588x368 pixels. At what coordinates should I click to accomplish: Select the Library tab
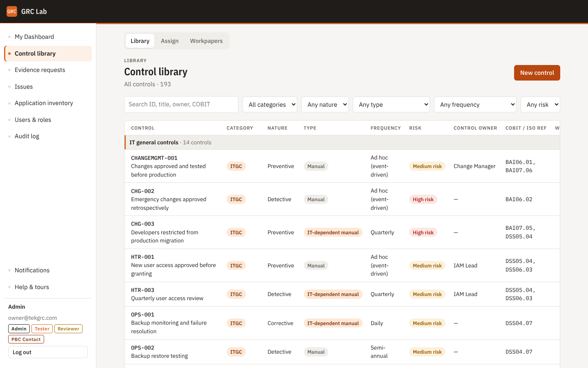pos(140,41)
